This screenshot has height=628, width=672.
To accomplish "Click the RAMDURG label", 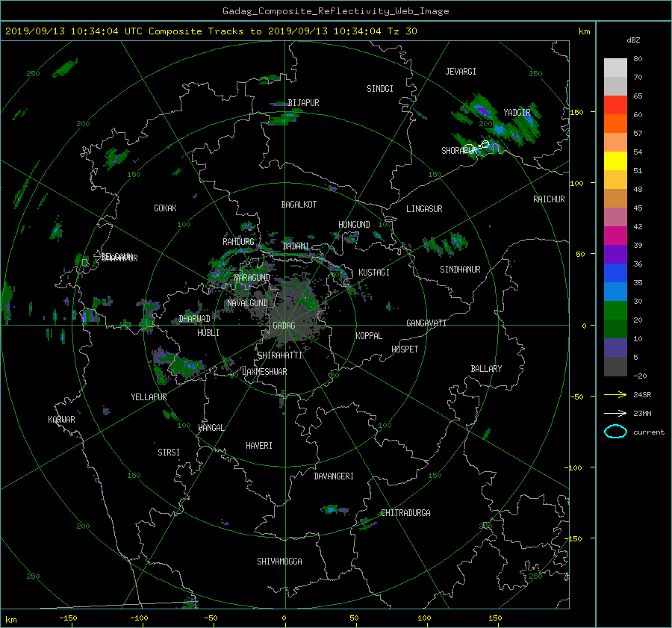I will coord(238,242).
